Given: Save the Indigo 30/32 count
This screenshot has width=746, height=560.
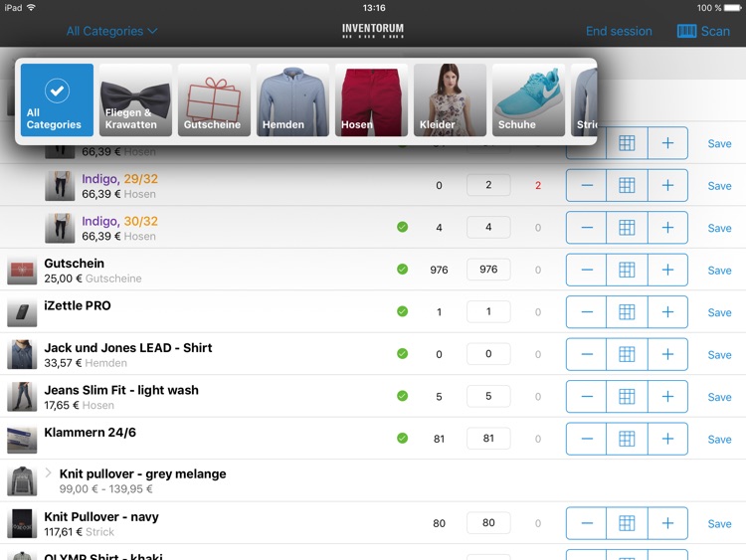Looking at the screenshot, I should click(x=719, y=229).
